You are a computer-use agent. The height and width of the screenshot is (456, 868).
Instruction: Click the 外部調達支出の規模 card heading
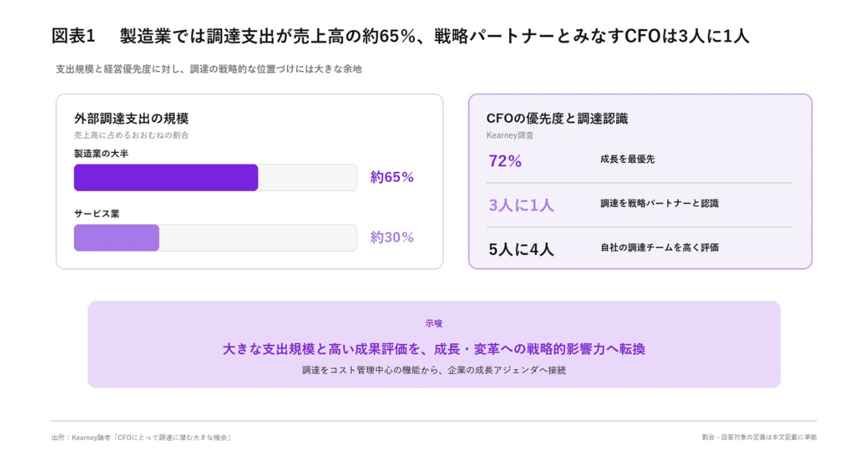click(x=132, y=119)
